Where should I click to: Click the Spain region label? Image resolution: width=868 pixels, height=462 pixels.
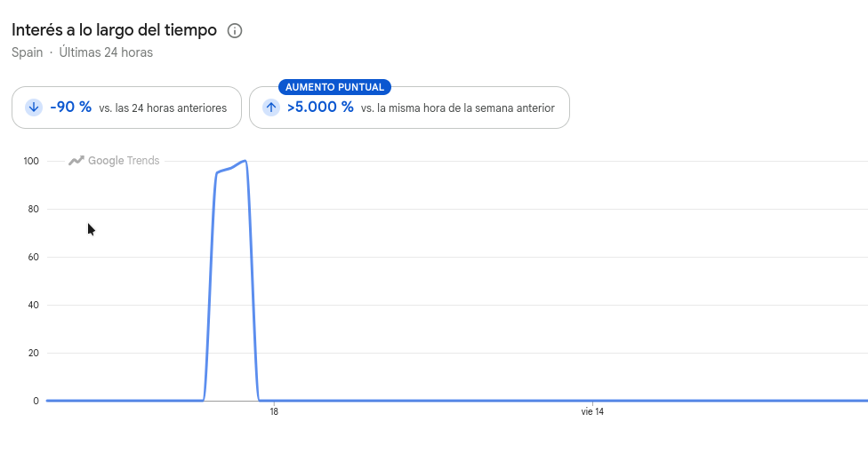click(x=27, y=52)
